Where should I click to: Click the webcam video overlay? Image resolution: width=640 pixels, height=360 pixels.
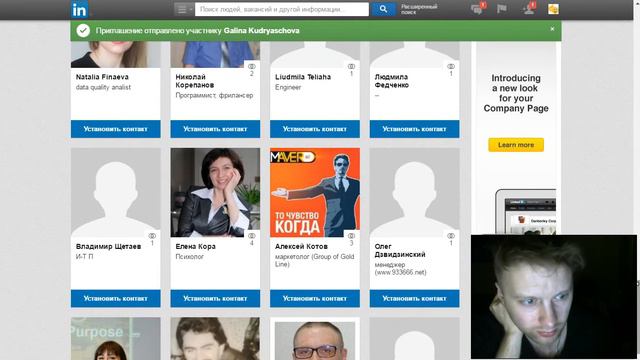click(553, 297)
